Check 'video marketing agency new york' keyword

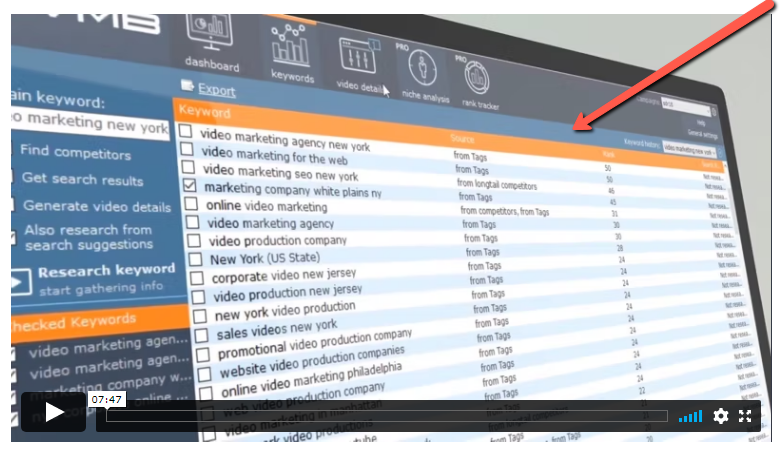coord(186,131)
